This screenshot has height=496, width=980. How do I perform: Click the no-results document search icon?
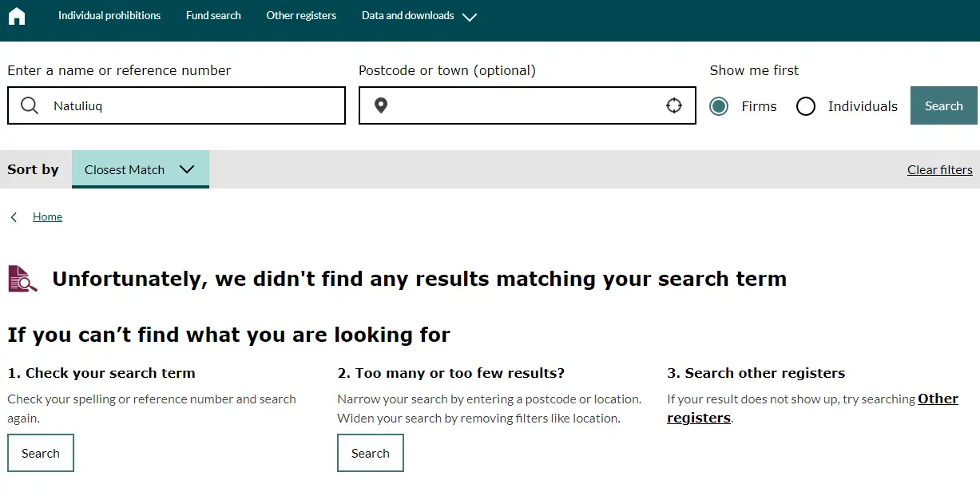tap(22, 279)
